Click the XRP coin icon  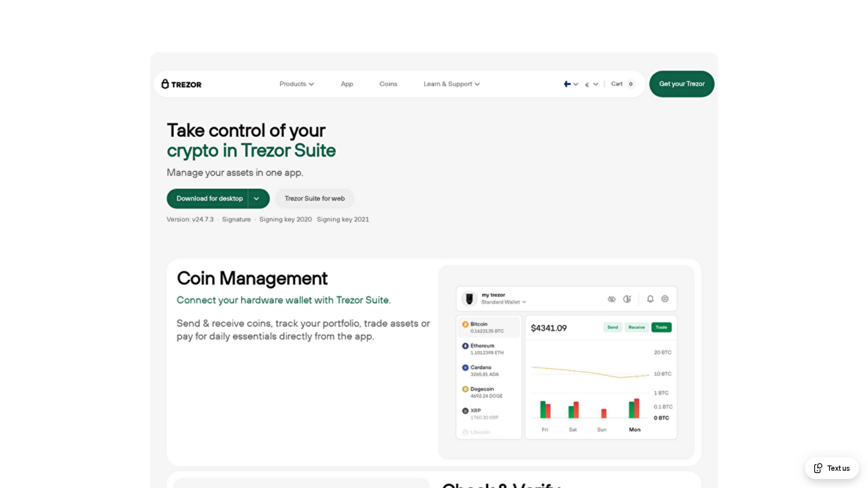coord(465,411)
